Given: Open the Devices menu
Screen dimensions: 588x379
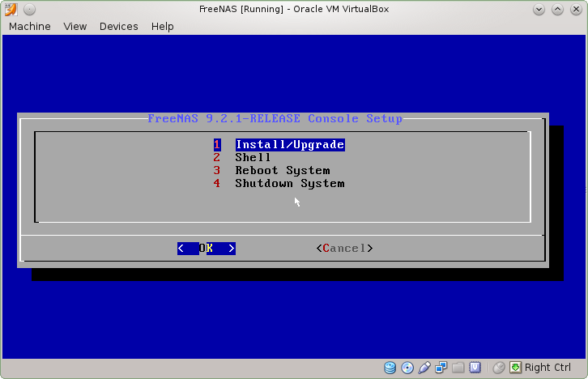Looking at the screenshot, I should [118, 26].
